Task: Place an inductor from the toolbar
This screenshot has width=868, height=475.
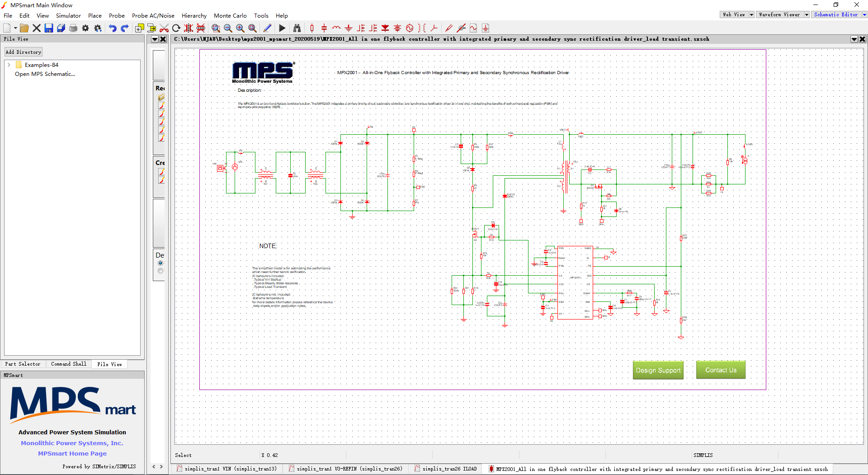Action: [x=336, y=28]
